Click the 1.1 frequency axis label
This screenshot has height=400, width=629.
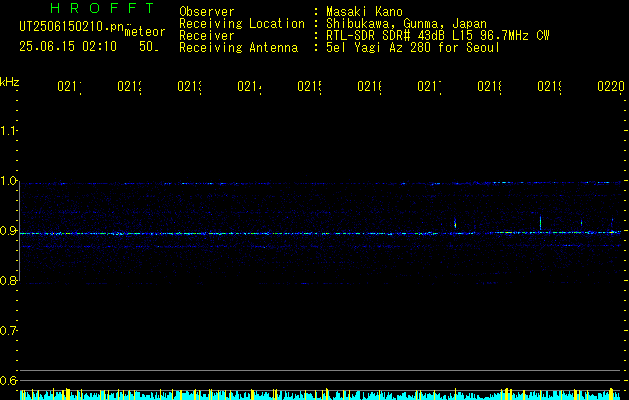(8, 131)
